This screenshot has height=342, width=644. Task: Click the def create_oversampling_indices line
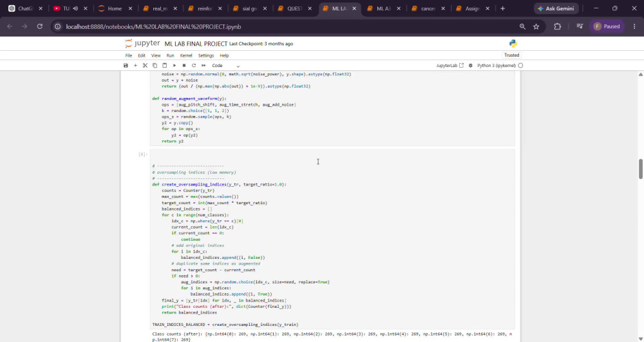tap(220, 184)
